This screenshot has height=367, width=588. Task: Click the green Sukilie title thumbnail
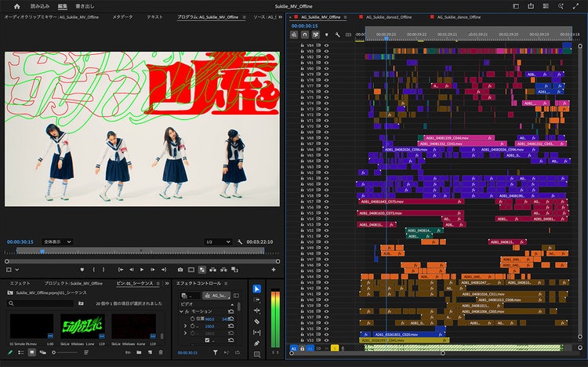click(82, 327)
